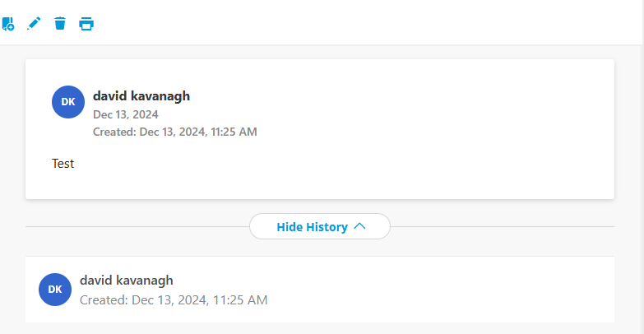The image size is (644, 334).
Task: Delete the note using the trash icon
Action: 60,24
